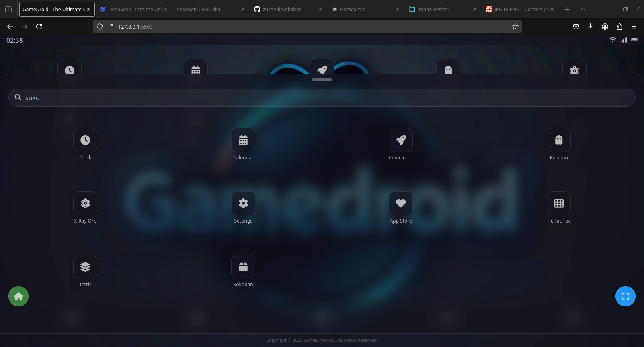Image resolution: width=644 pixels, height=347 pixels.
Task: Expand the list all tabs dropdown
Action: tap(583, 9)
